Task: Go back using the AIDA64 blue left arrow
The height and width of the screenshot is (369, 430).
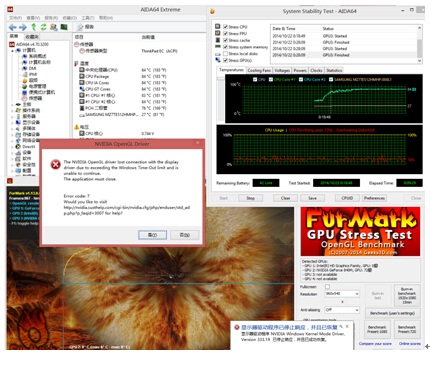Action: (x=13, y=27)
